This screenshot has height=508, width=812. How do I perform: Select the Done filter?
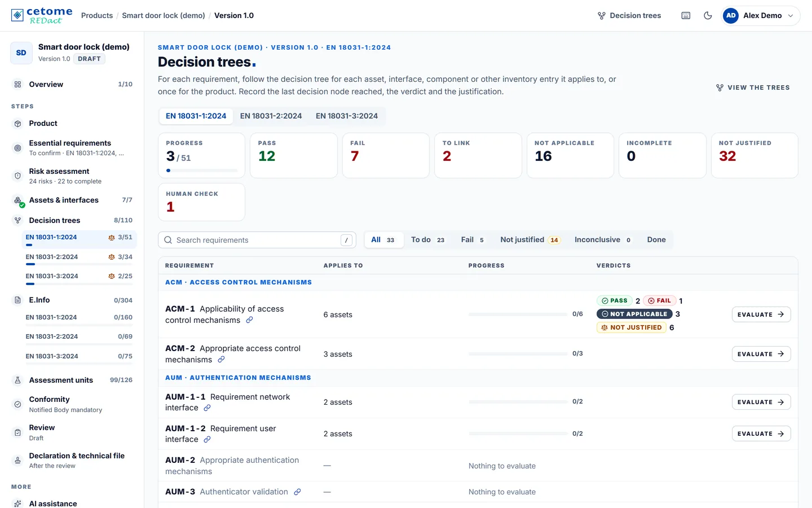[x=656, y=240]
